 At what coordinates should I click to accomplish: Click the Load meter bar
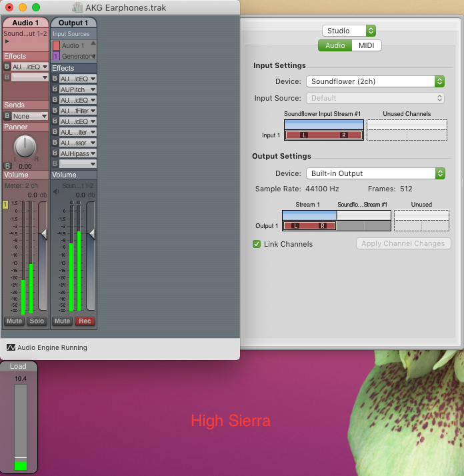(21, 427)
